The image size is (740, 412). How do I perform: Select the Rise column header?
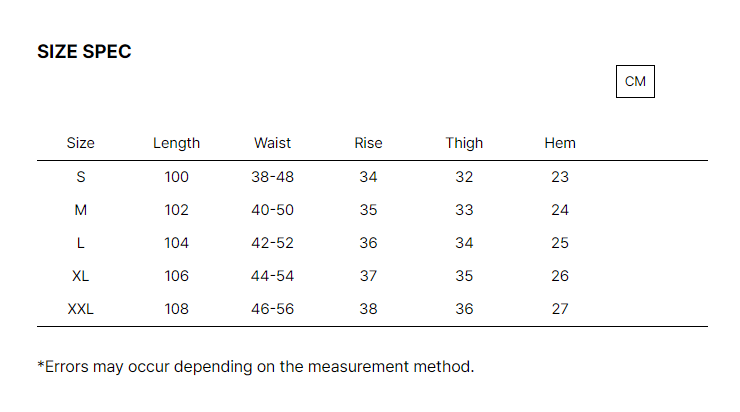(x=368, y=143)
